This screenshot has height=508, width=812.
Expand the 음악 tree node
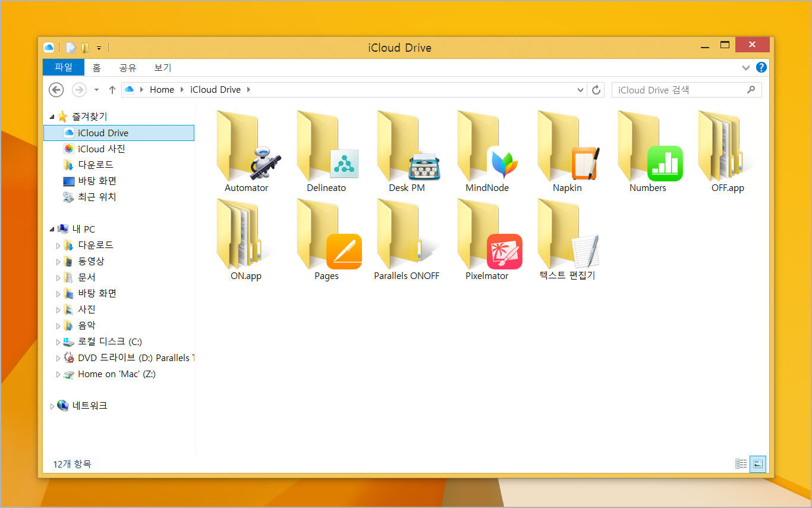coord(58,326)
